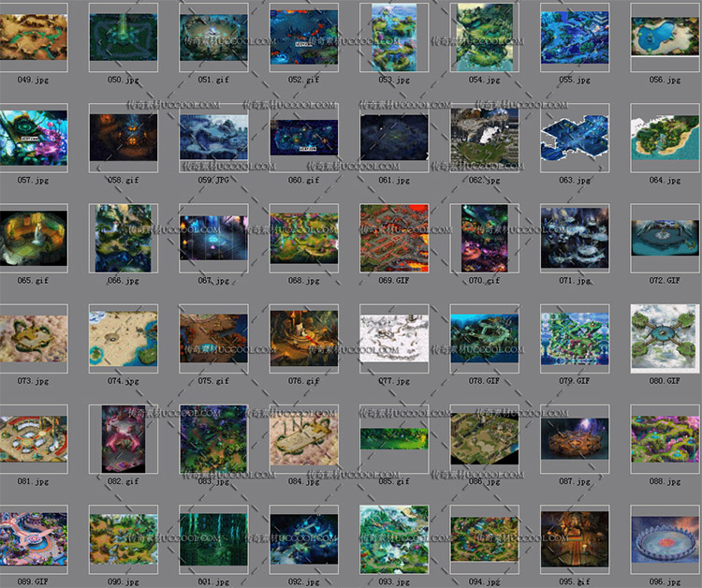Choose the 085.gif narrow green thumbnail

[x=394, y=439]
